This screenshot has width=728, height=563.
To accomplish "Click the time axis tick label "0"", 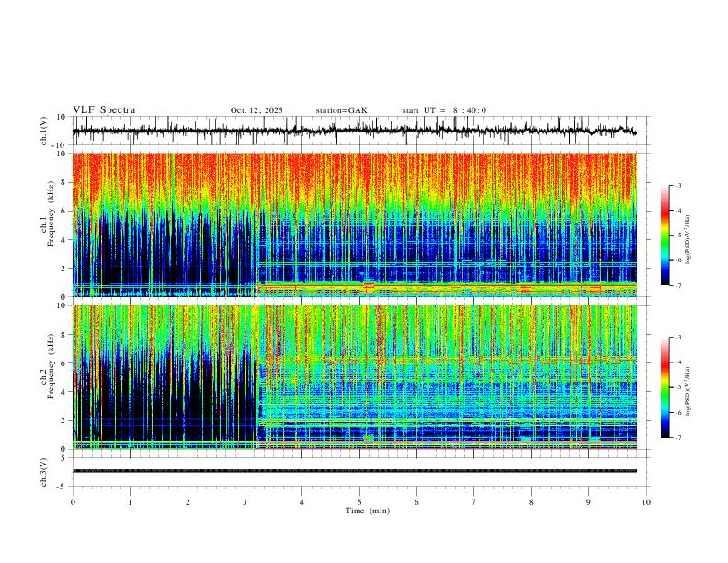I will point(73,502).
